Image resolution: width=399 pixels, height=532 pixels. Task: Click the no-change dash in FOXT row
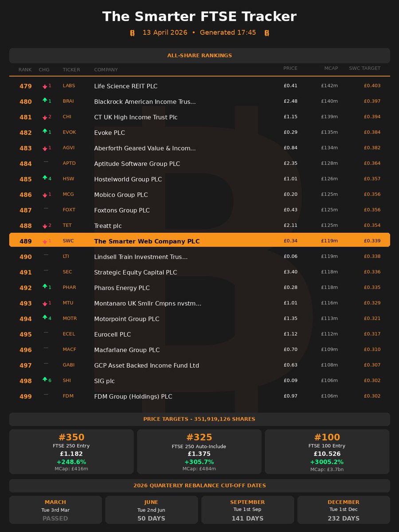(46, 208)
